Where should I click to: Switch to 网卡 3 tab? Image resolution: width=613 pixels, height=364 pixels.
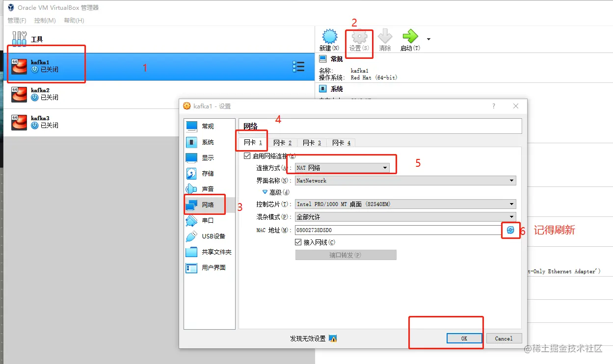312,143
